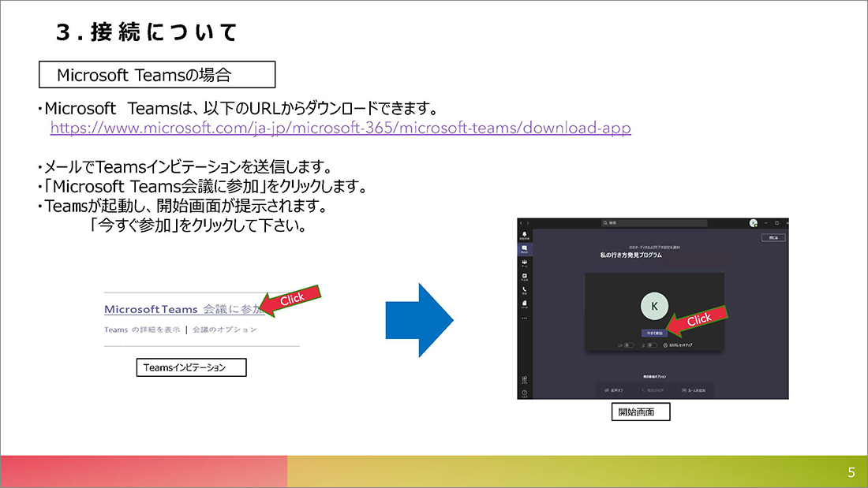Click the Microsoft Teams 会議に参加 link
868x488 pixels.
(x=185, y=309)
